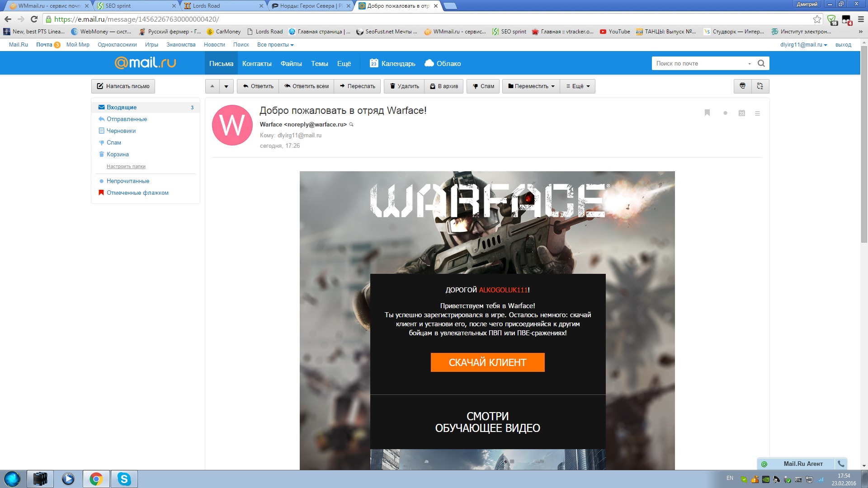Filter by Отмеченные флажком
868x488 pixels.
[137, 192]
